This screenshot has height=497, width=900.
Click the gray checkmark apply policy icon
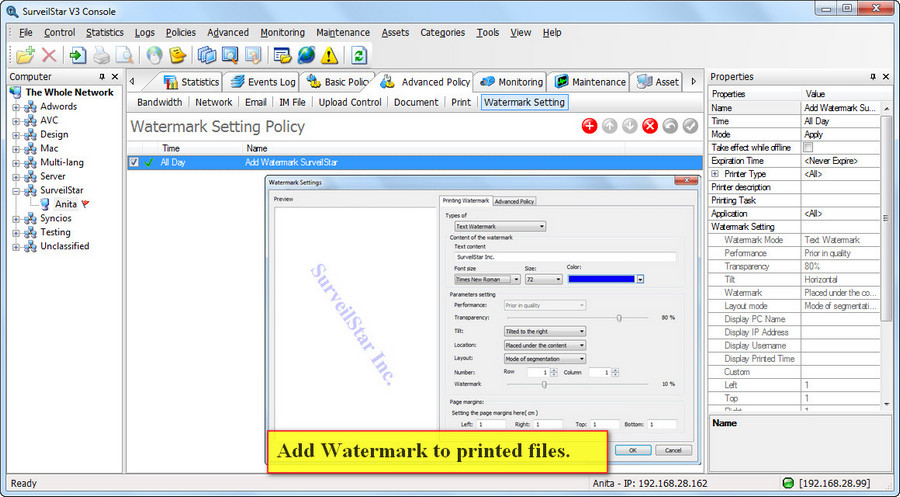coord(690,126)
